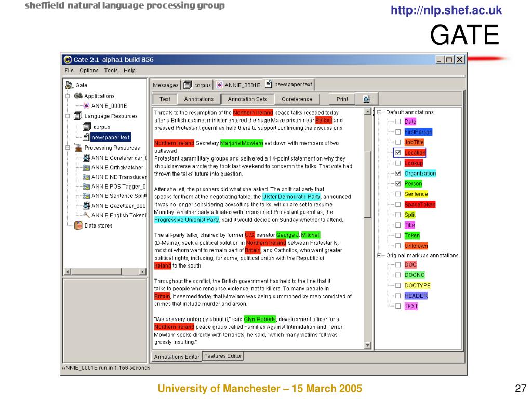
Task: Enable the DOCNO markup checkbox
Action: click(398, 275)
